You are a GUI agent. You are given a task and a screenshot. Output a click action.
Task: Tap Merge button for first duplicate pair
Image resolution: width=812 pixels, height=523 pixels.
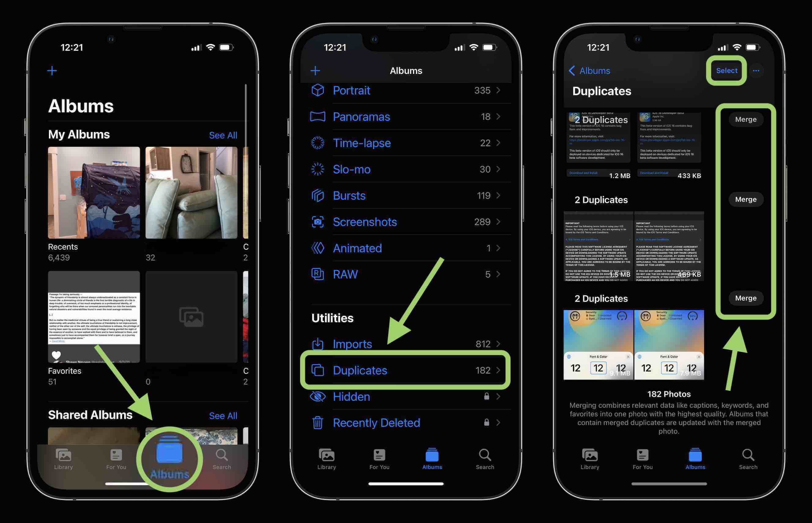click(745, 119)
